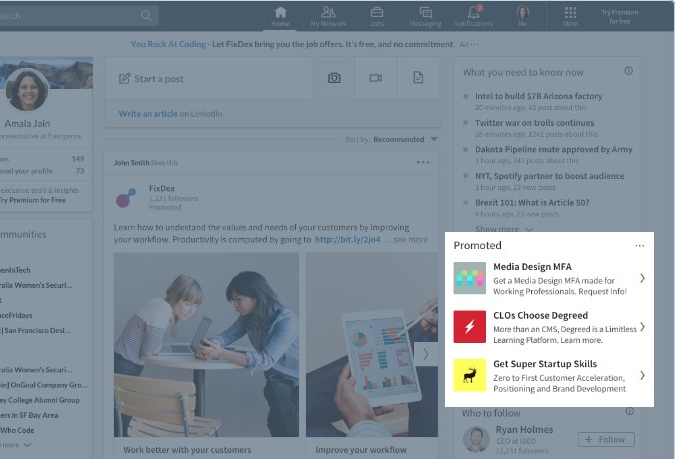This screenshot has height=459, width=675.
Task: Open Messaging in the top bar
Action: coord(425,16)
